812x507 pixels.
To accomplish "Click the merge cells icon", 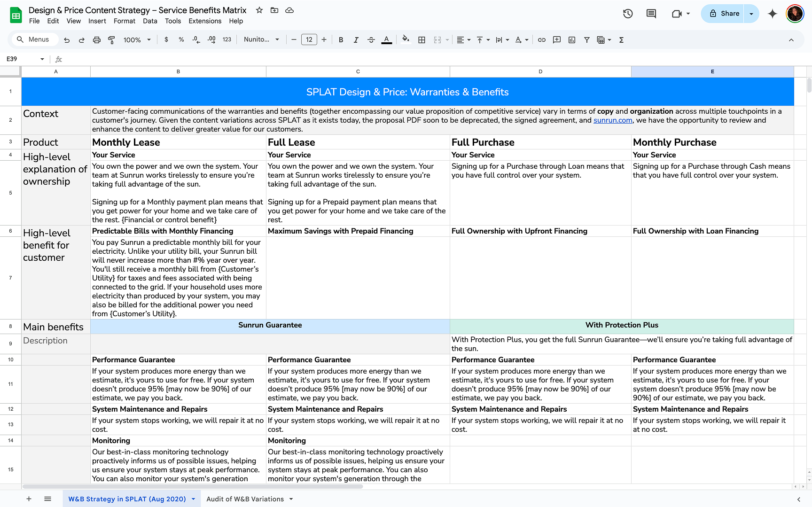I will click(x=437, y=40).
